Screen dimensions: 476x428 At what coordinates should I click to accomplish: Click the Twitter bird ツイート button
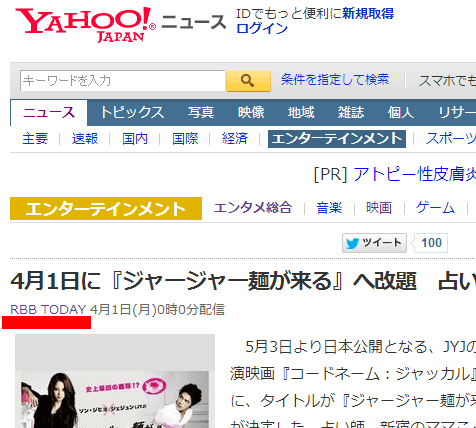point(374,243)
